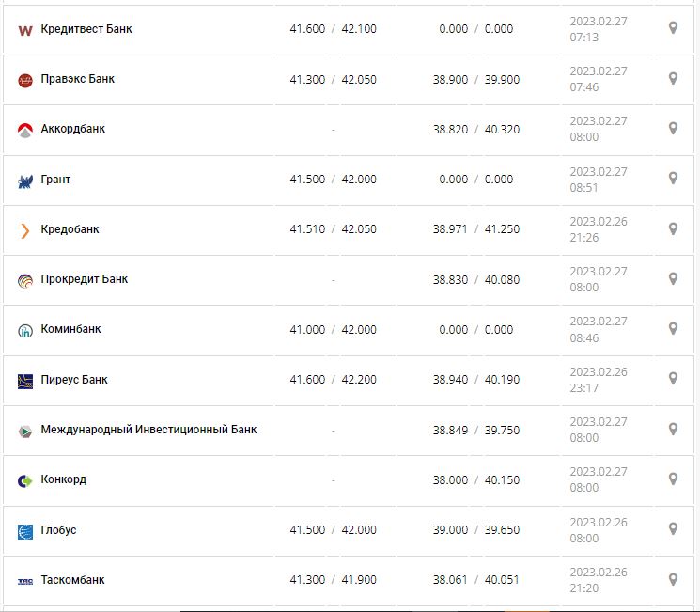
Task: Open the Аккордбанк bank name link
Action: [73, 129]
